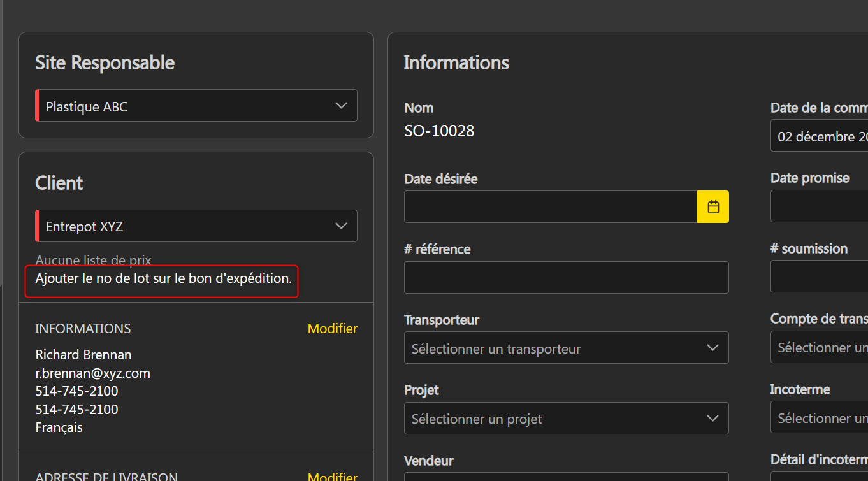Click the chevron in Site Responsable field
Image resolution: width=868 pixels, height=481 pixels.
click(341, 106)
